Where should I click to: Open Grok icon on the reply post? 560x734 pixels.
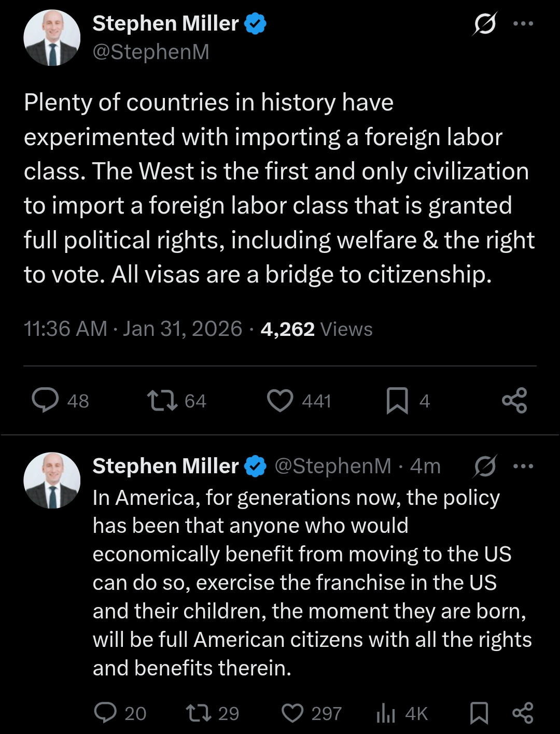(485, 466)
